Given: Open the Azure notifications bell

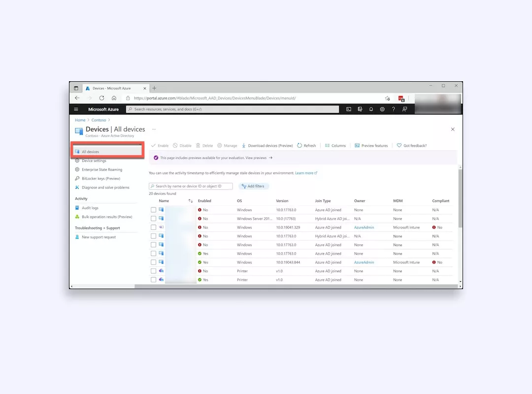Looking at the screenshot, I should tap(371, 109).
